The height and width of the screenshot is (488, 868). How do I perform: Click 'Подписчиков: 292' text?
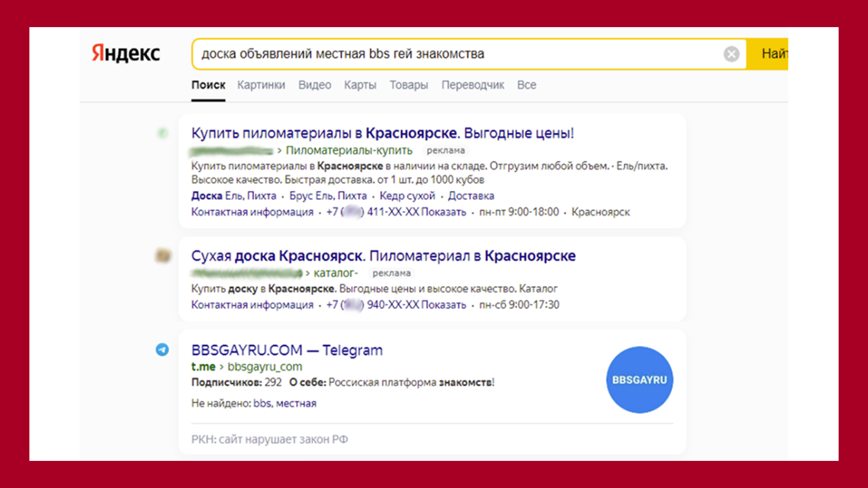click(236, 382)
